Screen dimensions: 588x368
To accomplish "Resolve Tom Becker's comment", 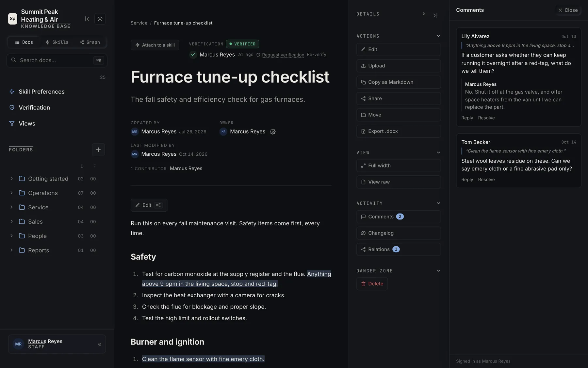I will click(x=486, y=180).
